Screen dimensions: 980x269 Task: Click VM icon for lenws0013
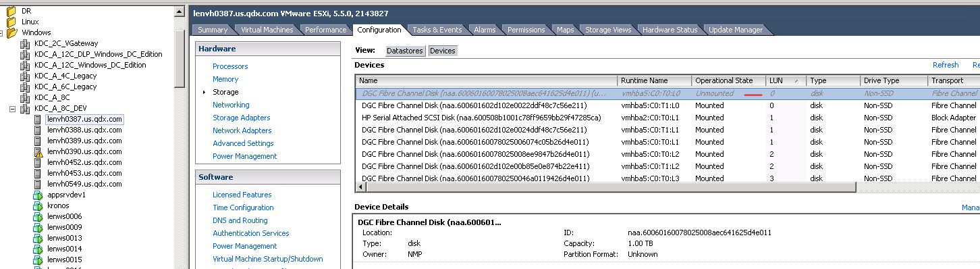coord(38,238)
